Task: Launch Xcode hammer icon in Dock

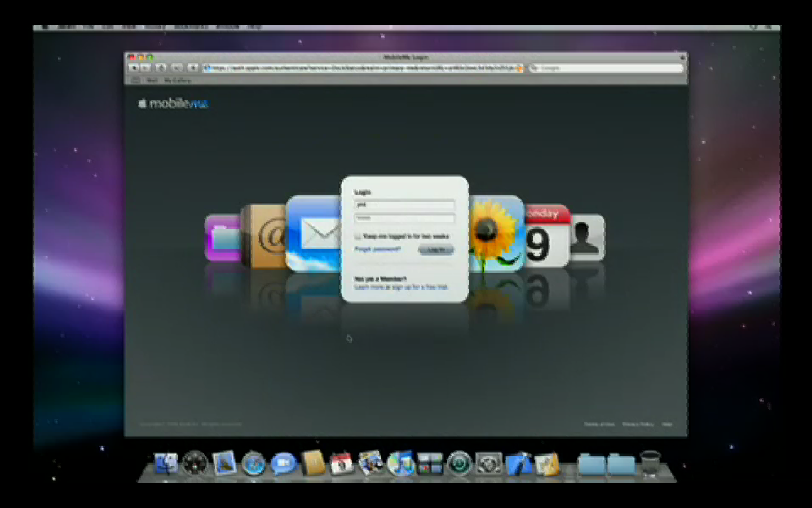Action: click(x=519, y=463)
